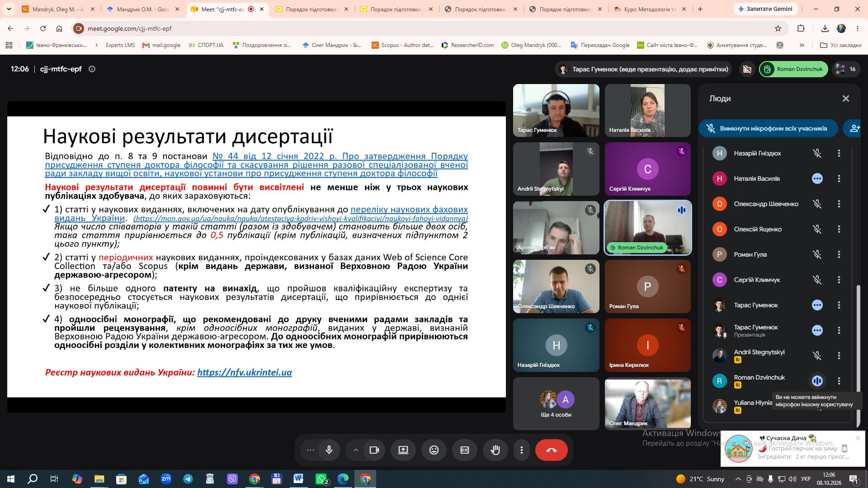The height and width of the screenshot is (488, 868).
Task: Open the Chrome three-dot menu
Action: coord(858,28)
